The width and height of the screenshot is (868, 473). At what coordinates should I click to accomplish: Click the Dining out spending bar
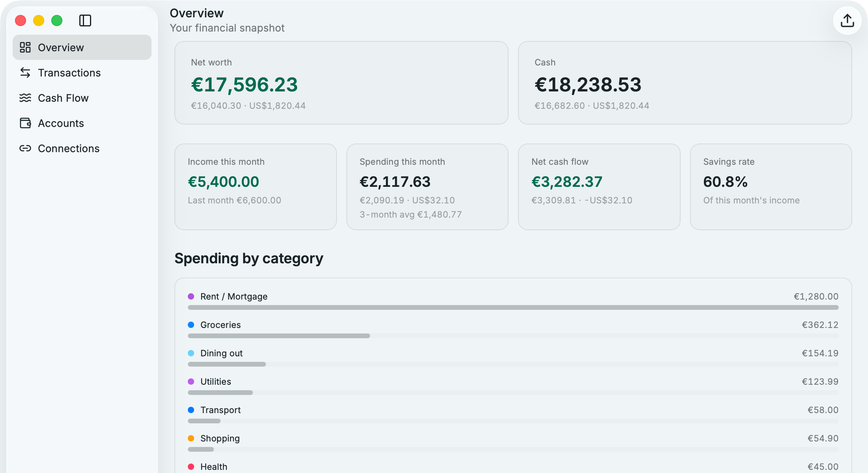513,364
